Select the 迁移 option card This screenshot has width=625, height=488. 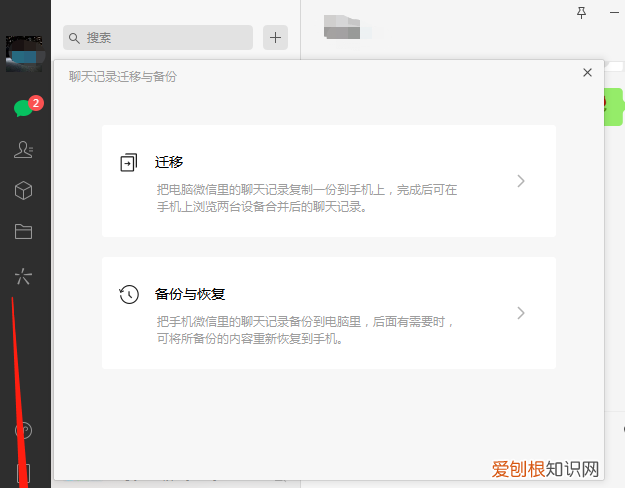click(x=329, y=181)
